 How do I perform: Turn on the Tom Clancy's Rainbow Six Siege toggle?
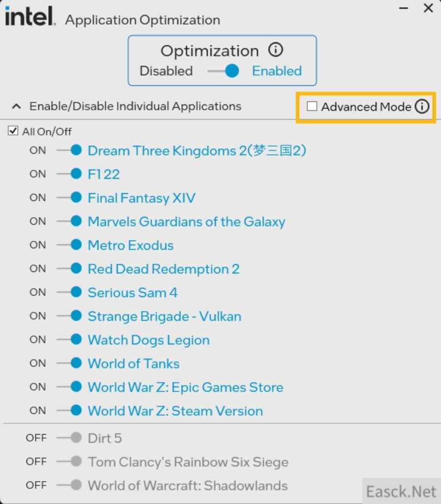point(69,462)
